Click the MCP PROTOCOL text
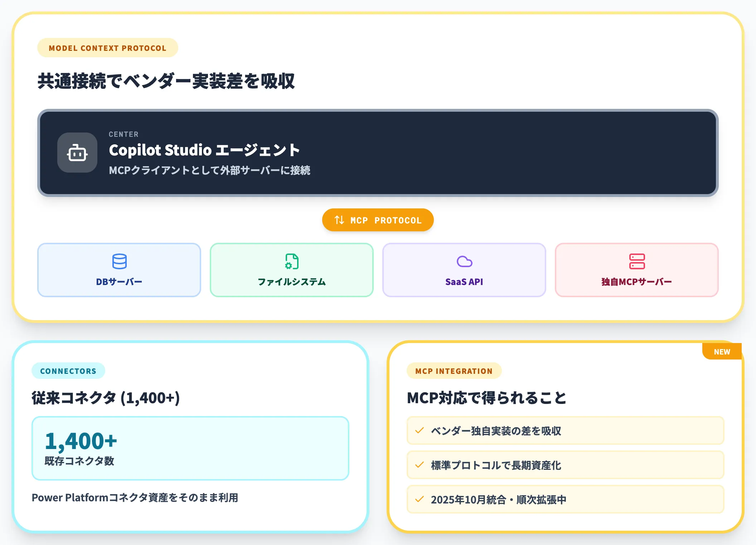Viewport: 756px width, 545px height. 386,220
